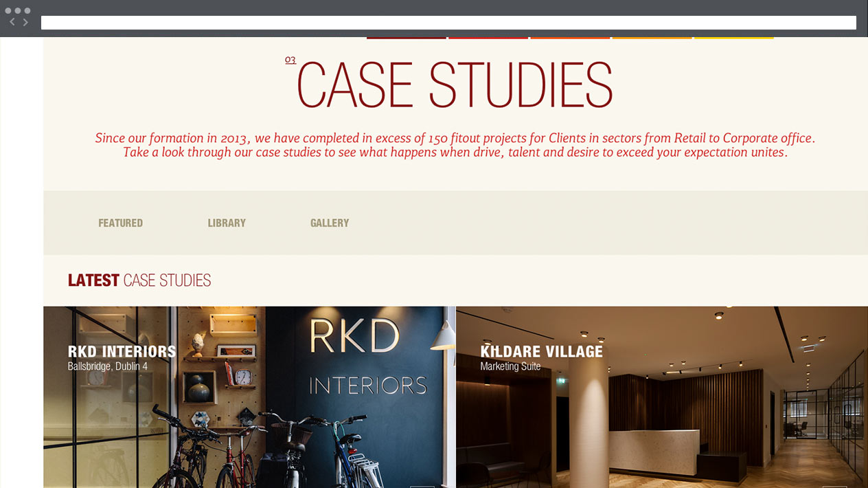Click the Marketing Suite subtitle

tap(510, 366)
